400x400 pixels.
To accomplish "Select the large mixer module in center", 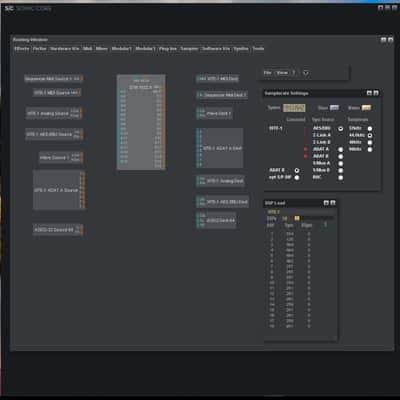I will click(x=141, y=122).
